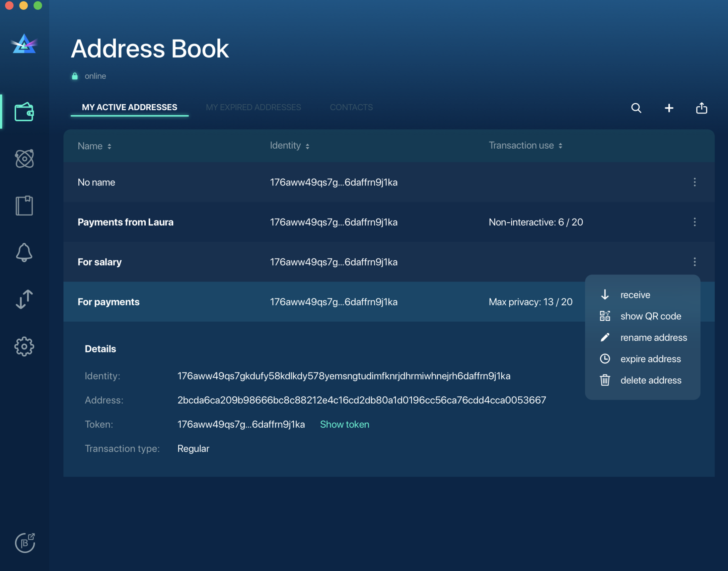Export addresses using the share icon

tap(701, 108)
